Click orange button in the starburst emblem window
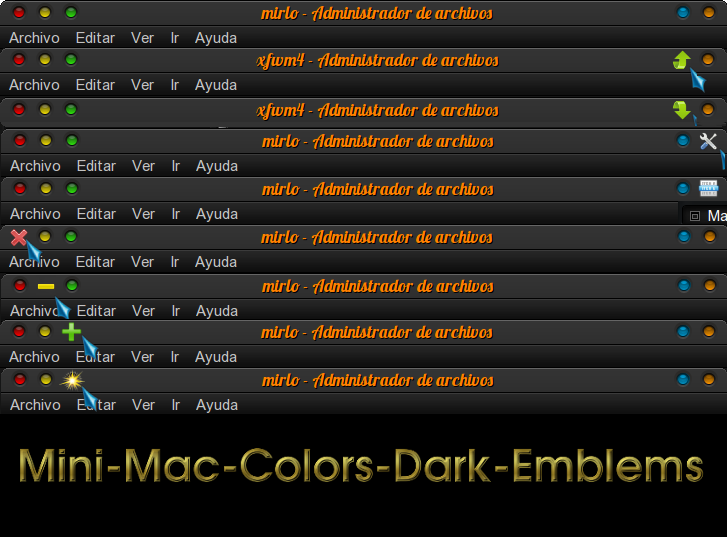This screenshot has width=727, height=537. (x=709, y=379)
